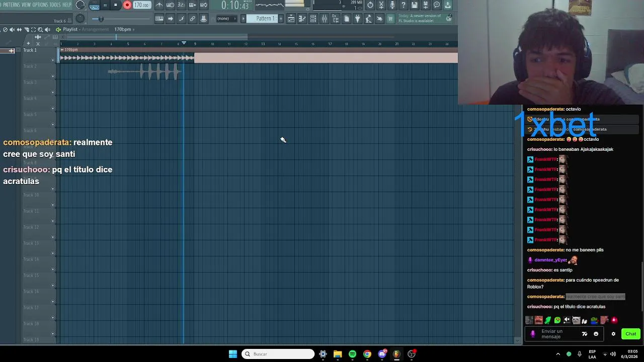This screenshot has width=644, height=362.
Task: Stop playback with the stop button
Action: click(116, 5)
